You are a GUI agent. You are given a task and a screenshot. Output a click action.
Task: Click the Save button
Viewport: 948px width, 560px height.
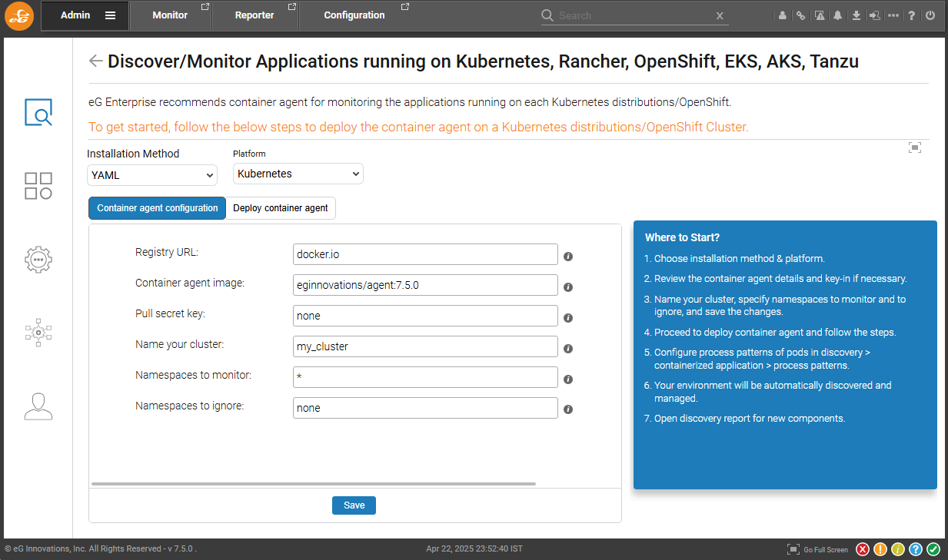354,505
